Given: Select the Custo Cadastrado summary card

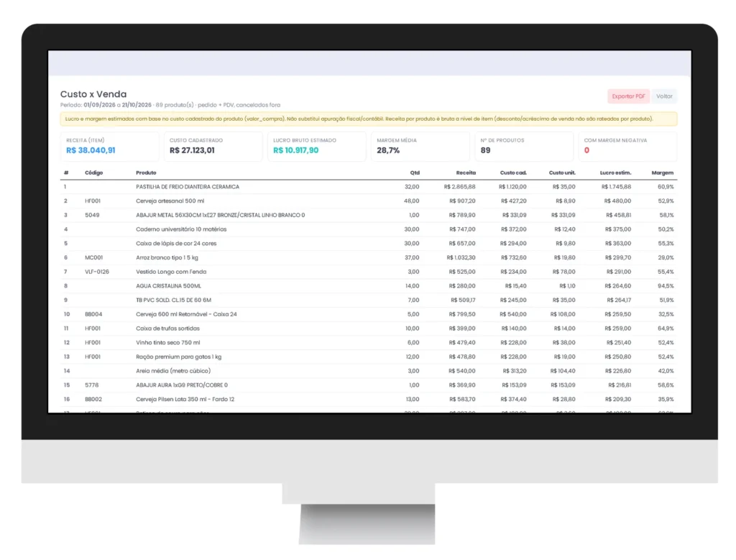Looking at the screenshot, I should [x=213, y=146].
